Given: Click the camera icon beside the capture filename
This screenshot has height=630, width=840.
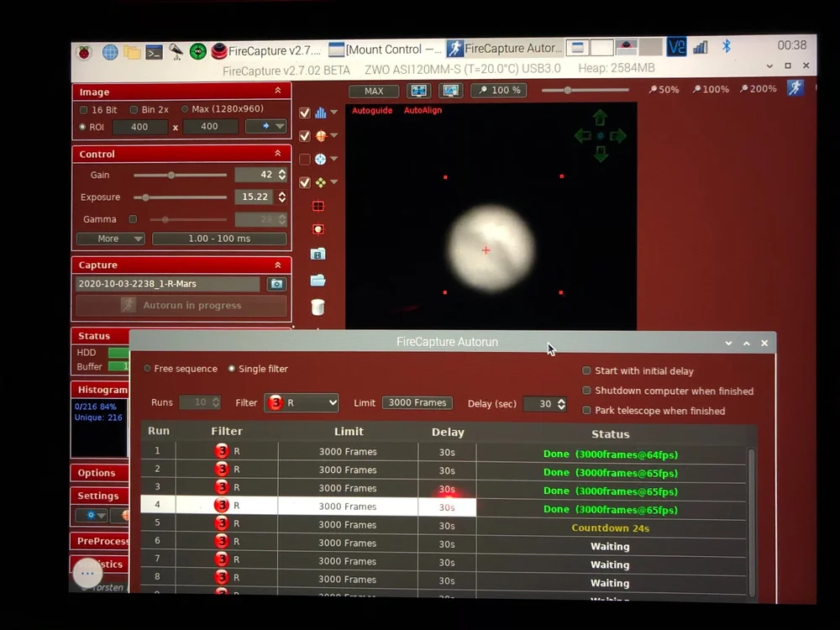Looking at the screenshot, I should 276,284.
